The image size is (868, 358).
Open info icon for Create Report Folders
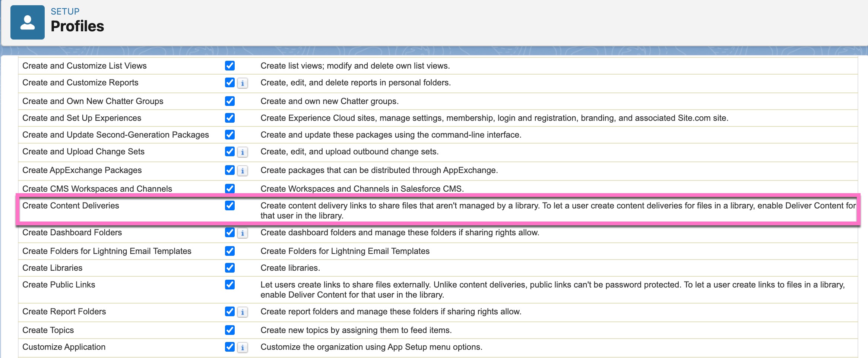click(x=243, y=312)
